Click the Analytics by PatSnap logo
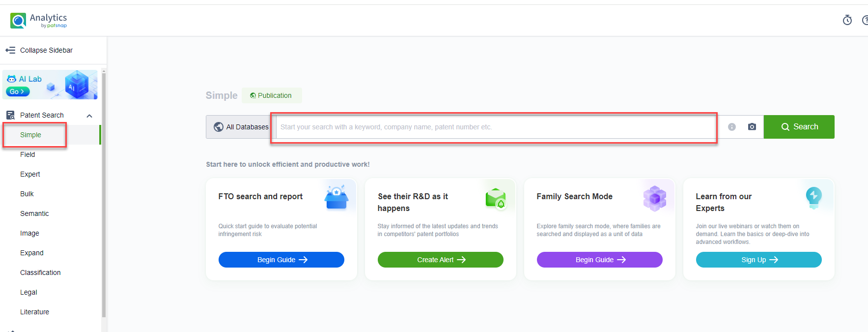The width and height of the screenshot is (868, 332). [x=38, y=20]
